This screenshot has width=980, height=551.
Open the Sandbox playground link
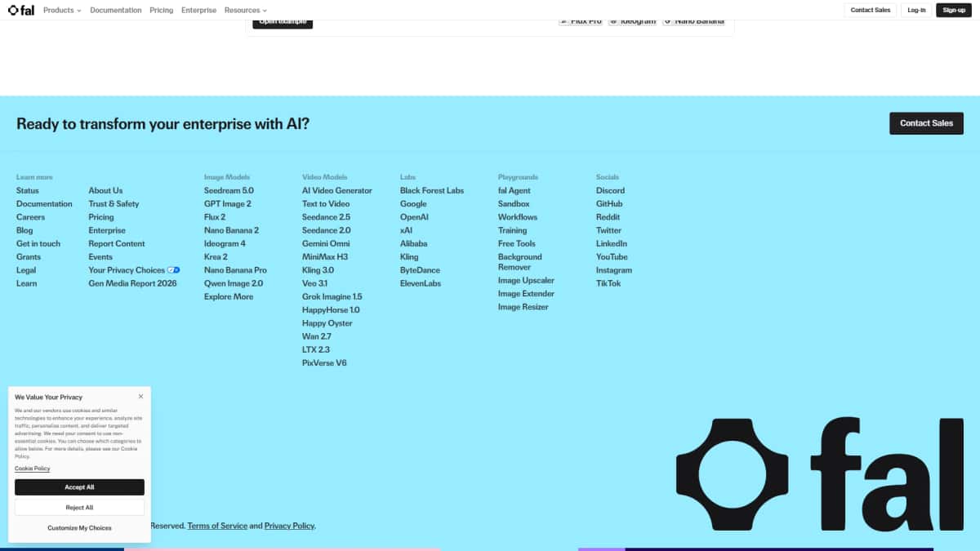pos(514,204)
